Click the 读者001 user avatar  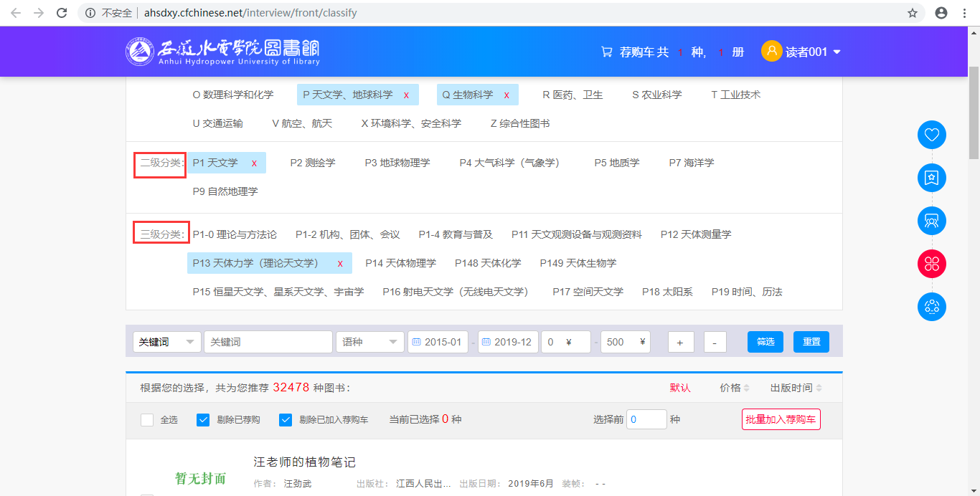pyautogui.click(x=771, y=52)
